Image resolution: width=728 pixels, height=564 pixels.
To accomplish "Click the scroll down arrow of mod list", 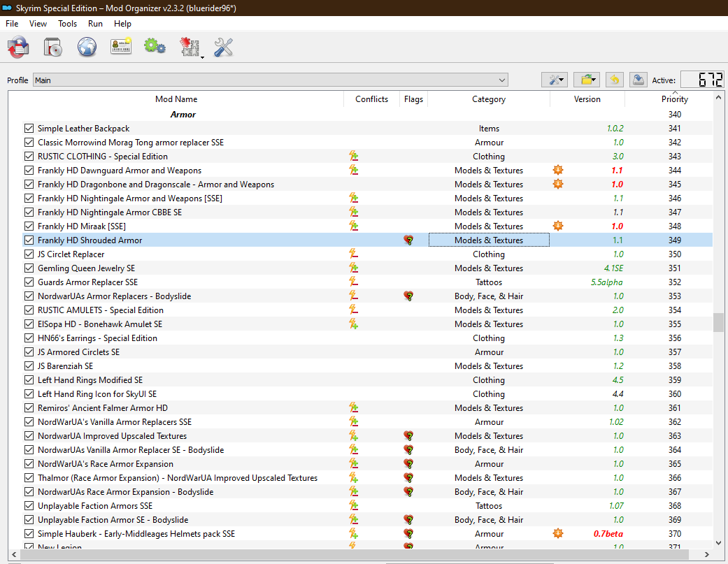I will 718,542.
